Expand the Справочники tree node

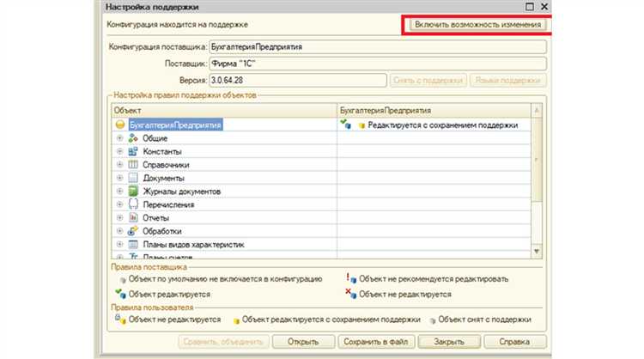coord(119,165)
